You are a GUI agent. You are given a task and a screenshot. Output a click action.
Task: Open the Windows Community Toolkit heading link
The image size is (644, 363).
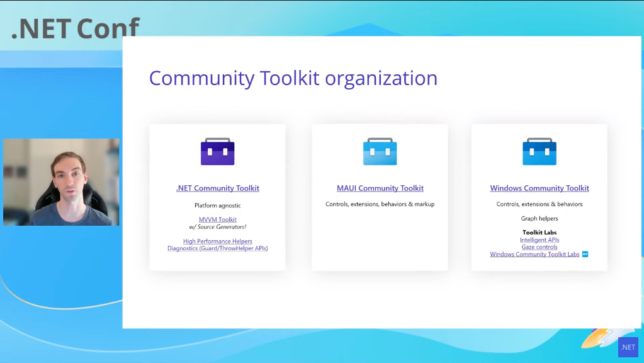click(x=539, y=188)
